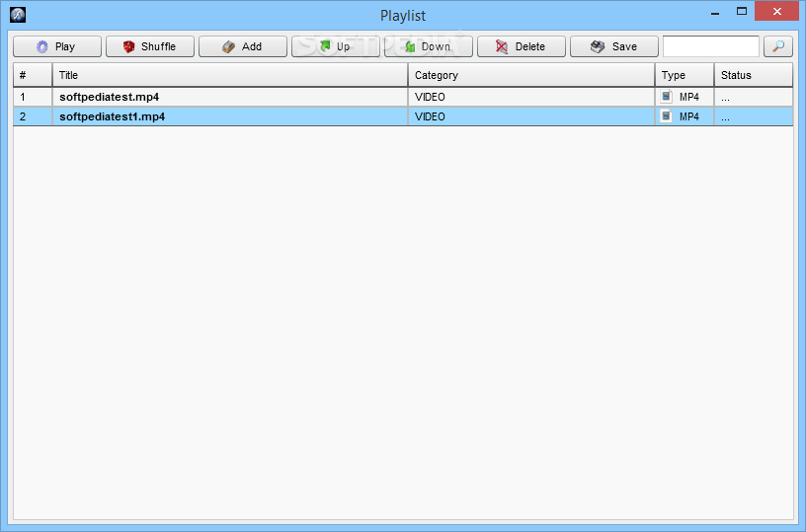Screen dimensions: 806x532
Task: Click the app icon in the title bar
Action: (x=18, y=15)
